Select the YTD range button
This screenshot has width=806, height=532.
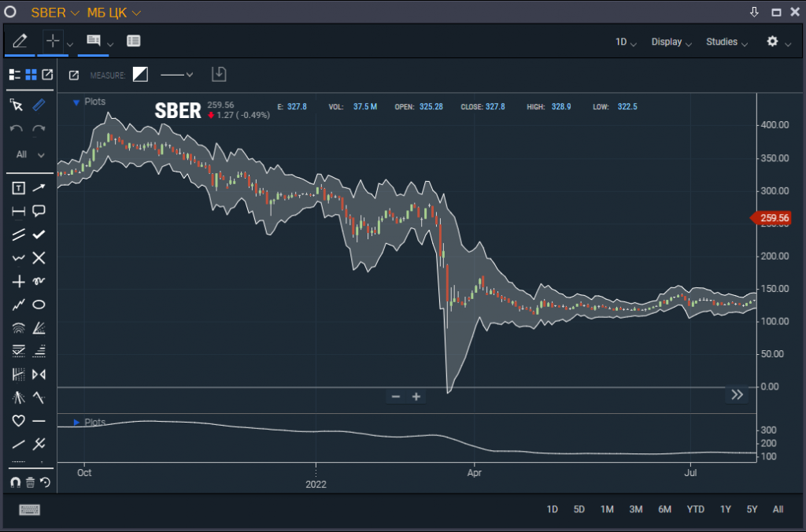tap(695, 509)
